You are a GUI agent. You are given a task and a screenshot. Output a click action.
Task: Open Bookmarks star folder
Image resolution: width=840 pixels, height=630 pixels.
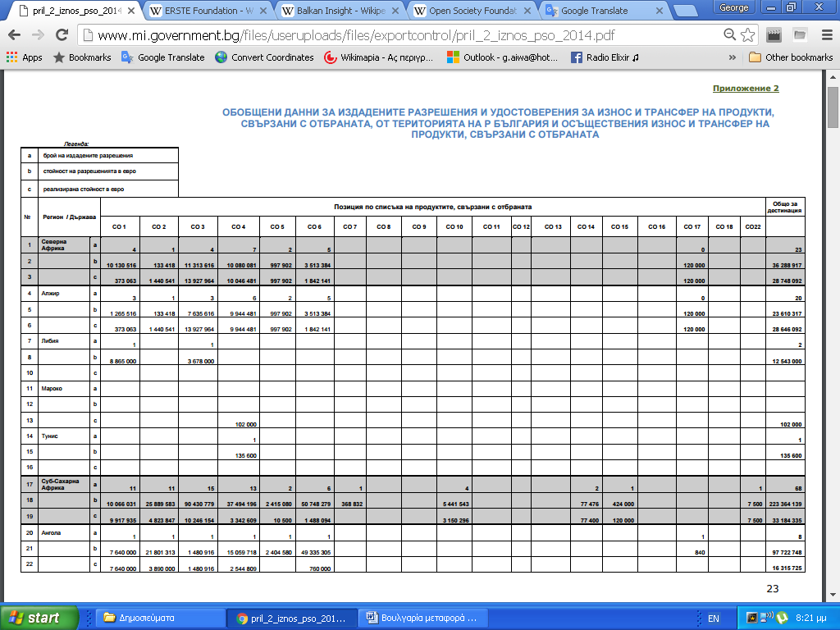82,57
